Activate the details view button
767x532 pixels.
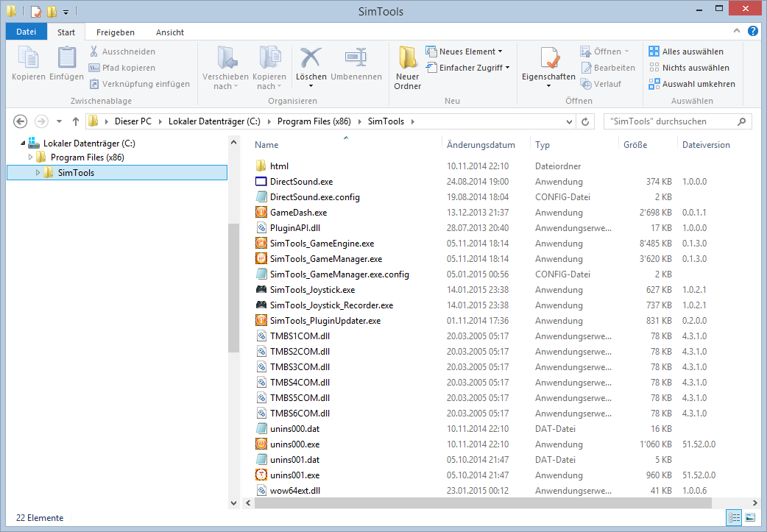(734, 517)
